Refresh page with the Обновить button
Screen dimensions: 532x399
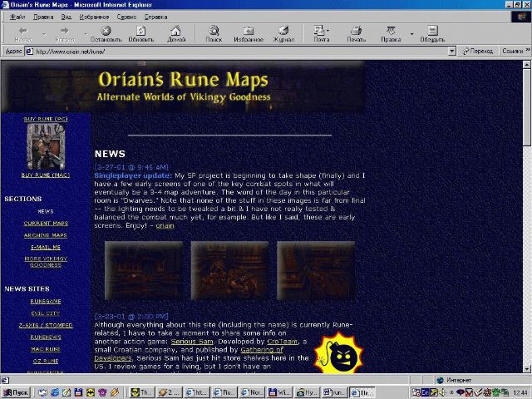pyautogui.click(x=140, y=34)
